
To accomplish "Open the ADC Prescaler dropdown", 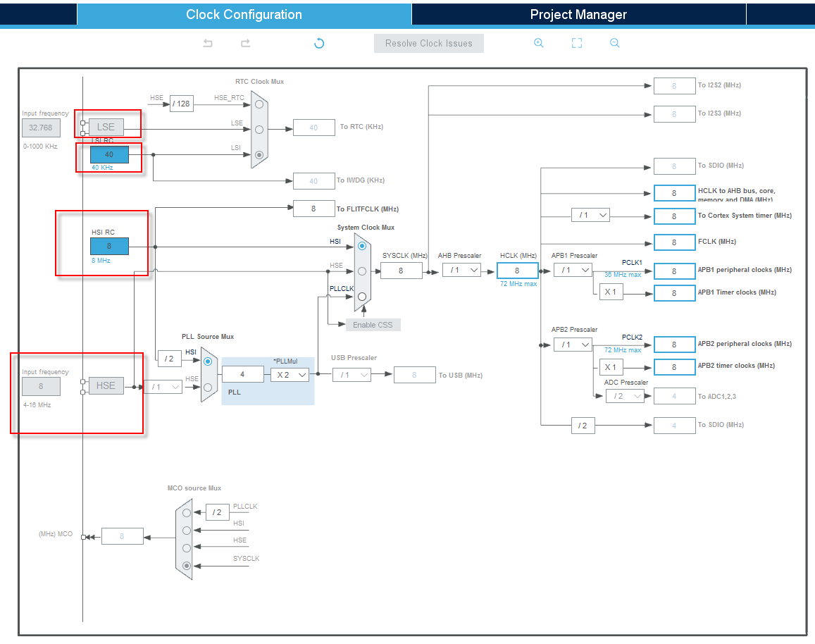I will click(626, 396).
